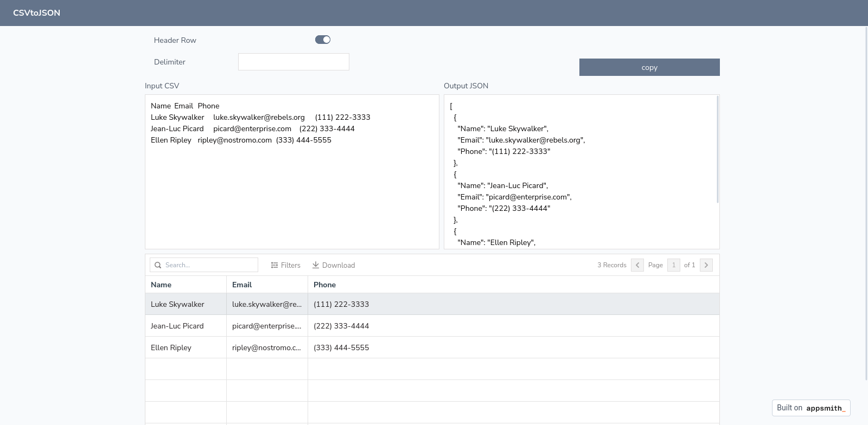868x425 pixels.
Task: Click the page number field
Action: [x=673, y=265]
